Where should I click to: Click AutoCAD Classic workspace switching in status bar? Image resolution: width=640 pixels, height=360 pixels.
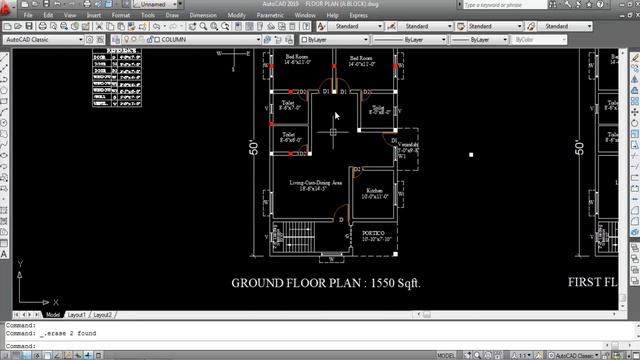pos(573,356)
